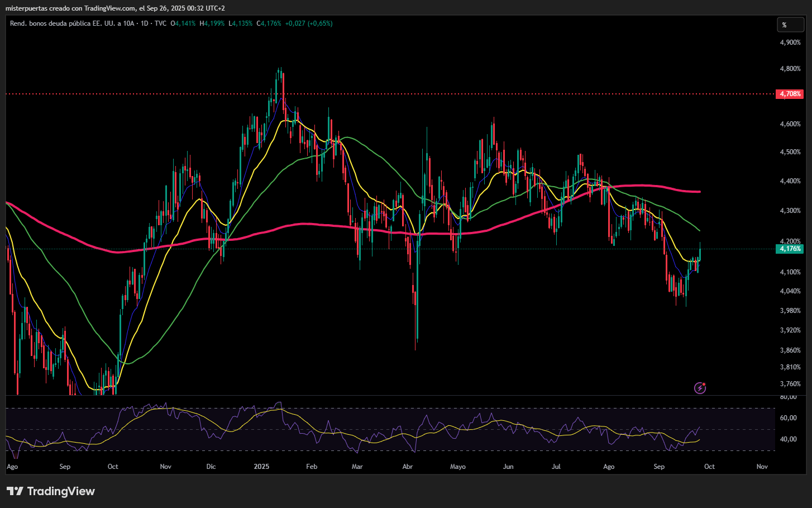Click the purple lightning bolt event icon
812x508 pixels.
click(x=700, y=388)
